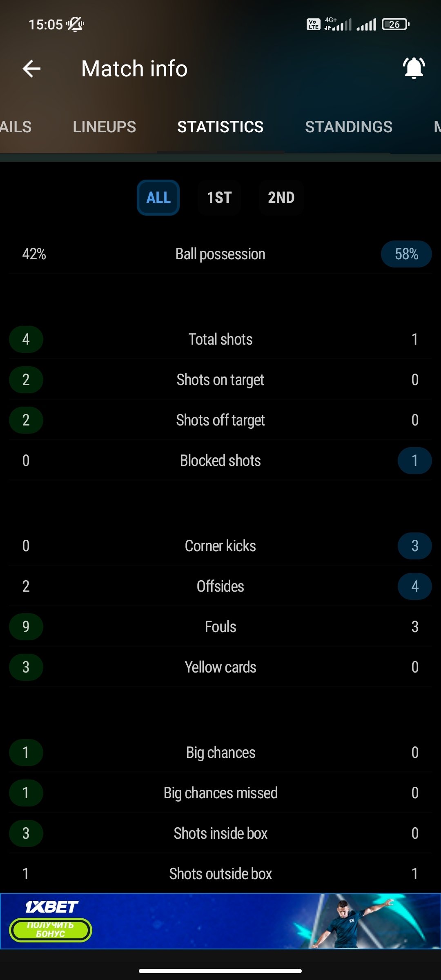Tap the Corner kicks statistic row
Image resolution: width=441 pixels, height=980 pixels.
coord(220,546)
